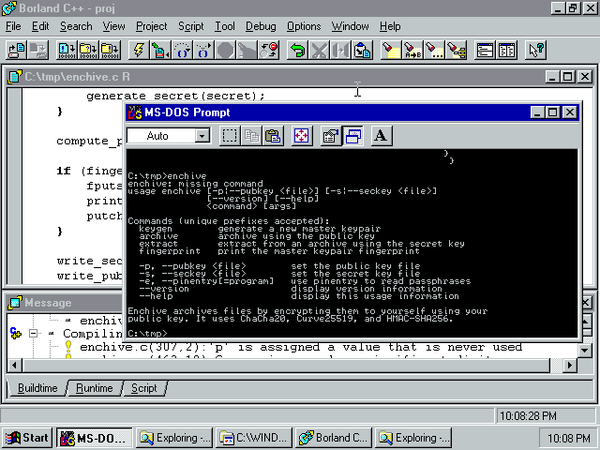This screenshot has height=450, width=600.
Task: Click the Open file toolbar icon
Action: tap(16, 50)
